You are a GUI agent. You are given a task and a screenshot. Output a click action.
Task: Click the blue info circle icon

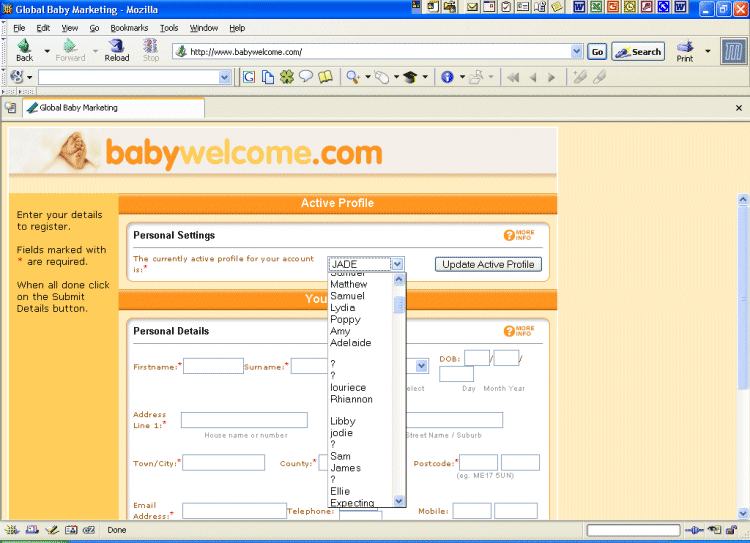pos(447,77)
